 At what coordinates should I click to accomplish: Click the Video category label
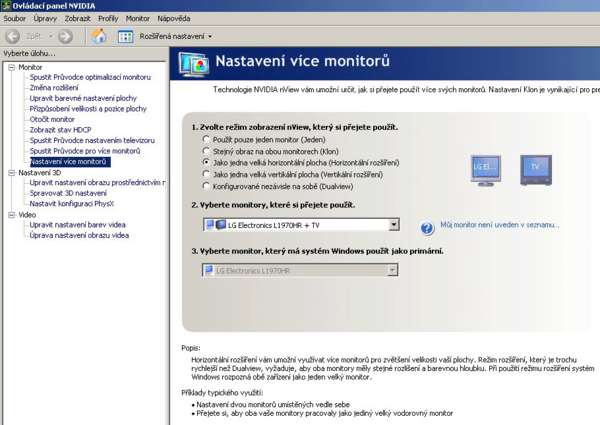pos(27,215)
